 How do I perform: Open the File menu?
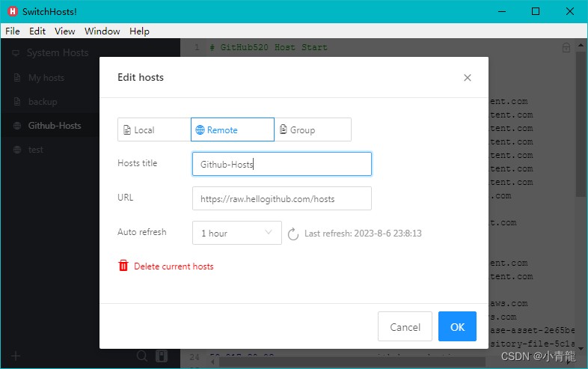(13, 31)
